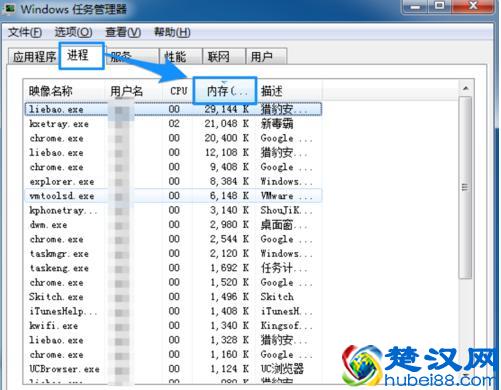This screenshot has width=501, height=390.
Task: Select chrome.exe row using 9,408 K
Action: tap(173, 167)
